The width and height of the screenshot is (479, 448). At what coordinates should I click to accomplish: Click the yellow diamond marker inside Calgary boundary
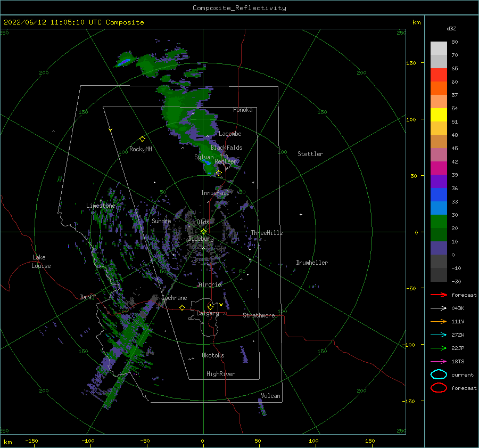pyautogui.click(x=210, y=307)
